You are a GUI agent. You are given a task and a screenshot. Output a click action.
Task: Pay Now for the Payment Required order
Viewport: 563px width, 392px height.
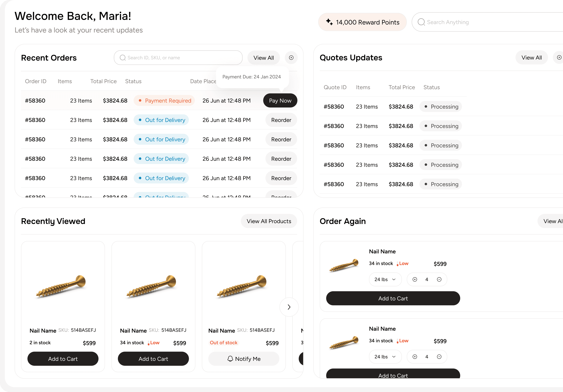pyautogui.click(x=280, y=100)
